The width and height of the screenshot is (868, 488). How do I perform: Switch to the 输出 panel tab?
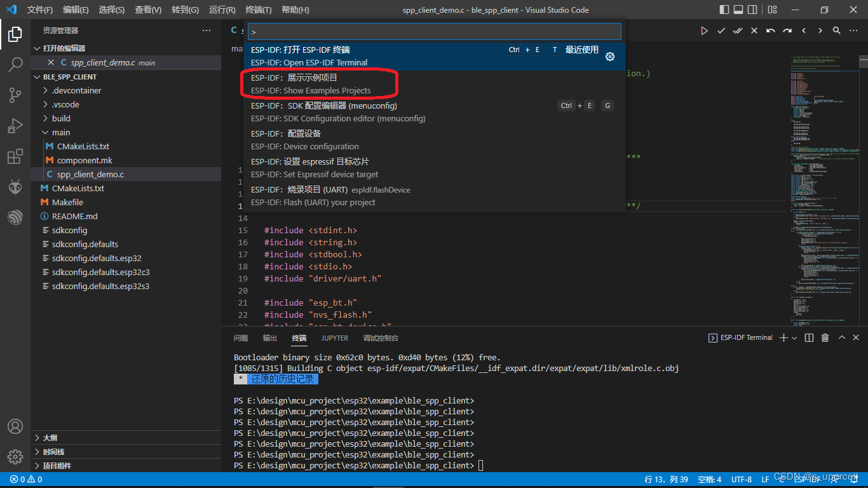pyautogui.click(x=270, y=338)
